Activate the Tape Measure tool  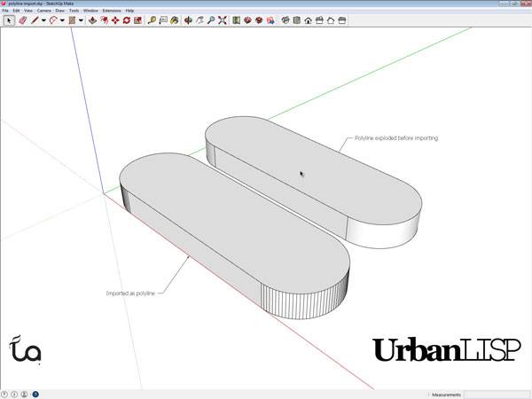coord(153,20)
